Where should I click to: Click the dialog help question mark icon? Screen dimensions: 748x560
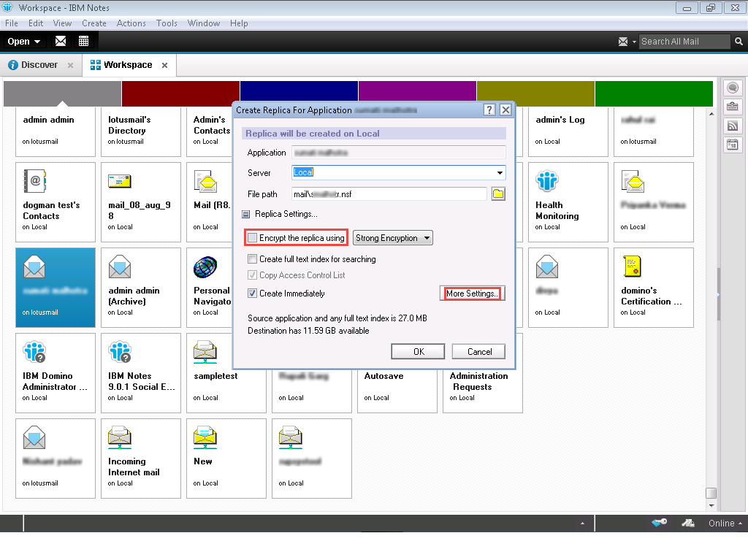489,110
